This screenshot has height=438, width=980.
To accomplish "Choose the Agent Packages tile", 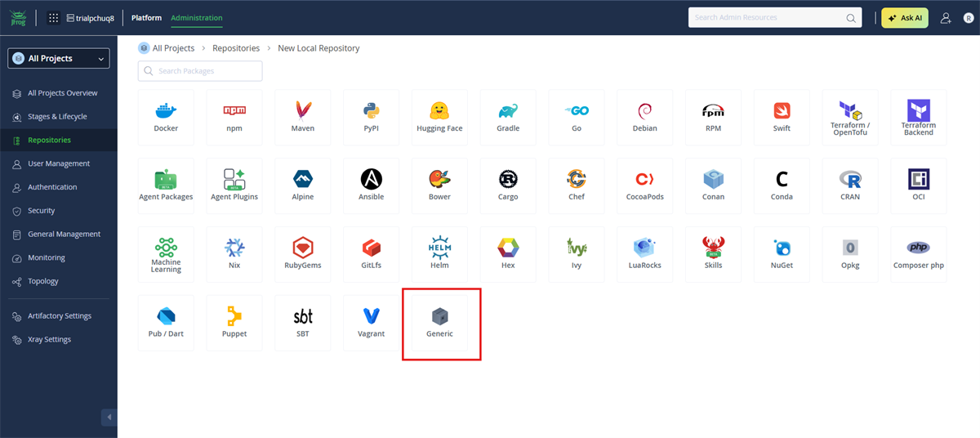I will (166, 186).
